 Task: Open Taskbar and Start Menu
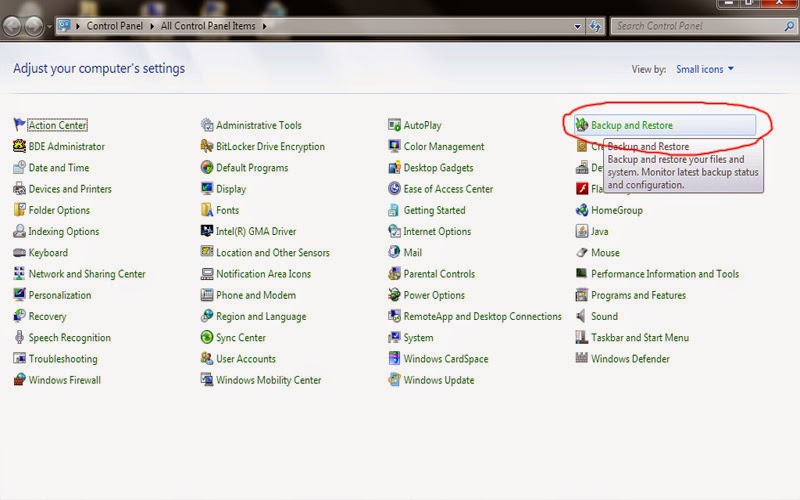point(640,337)
